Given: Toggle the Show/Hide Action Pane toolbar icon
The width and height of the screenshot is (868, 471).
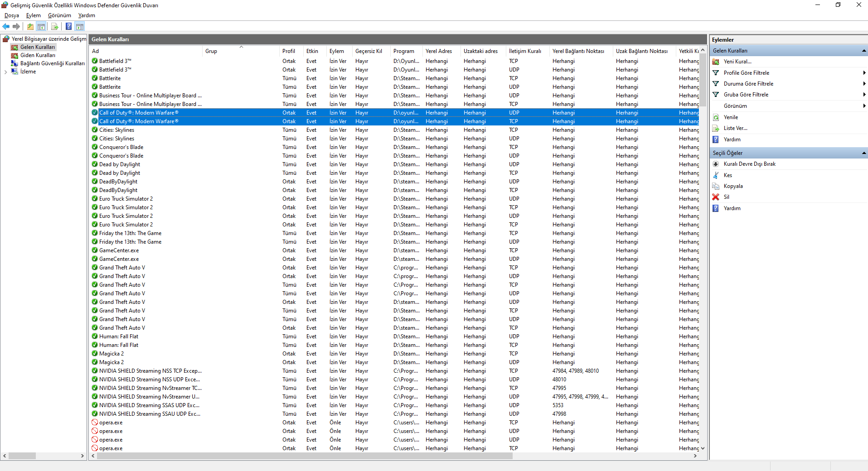Looking at the screenshot, I should [80, 26].
